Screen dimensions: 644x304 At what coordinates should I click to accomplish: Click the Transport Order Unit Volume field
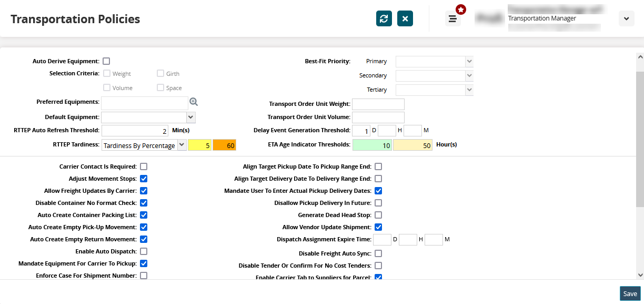[x=378, y=117]
